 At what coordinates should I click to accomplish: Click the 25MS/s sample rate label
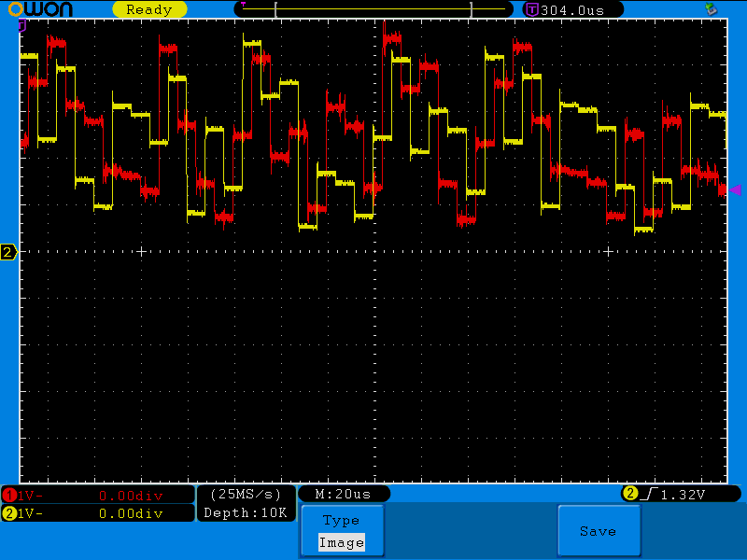[247, 495]
